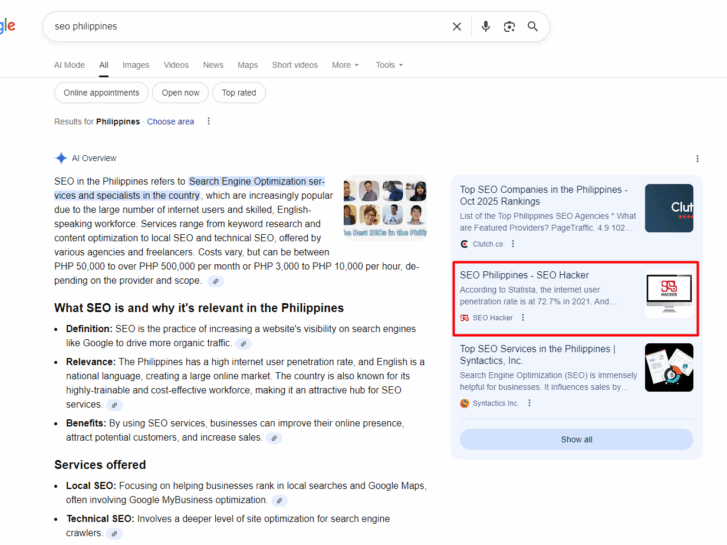Click source link icon after 'provider and scope'
The image size is (727, 545).
[216, 281]
